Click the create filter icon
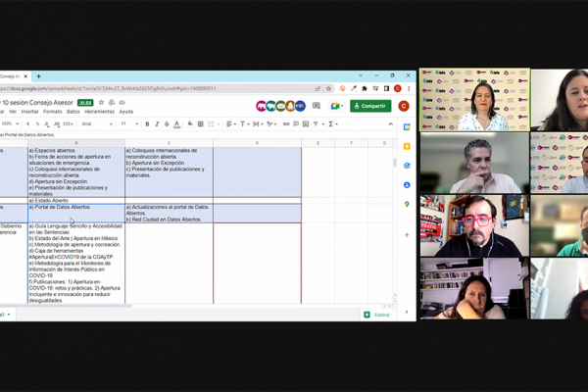 point(316,123)
